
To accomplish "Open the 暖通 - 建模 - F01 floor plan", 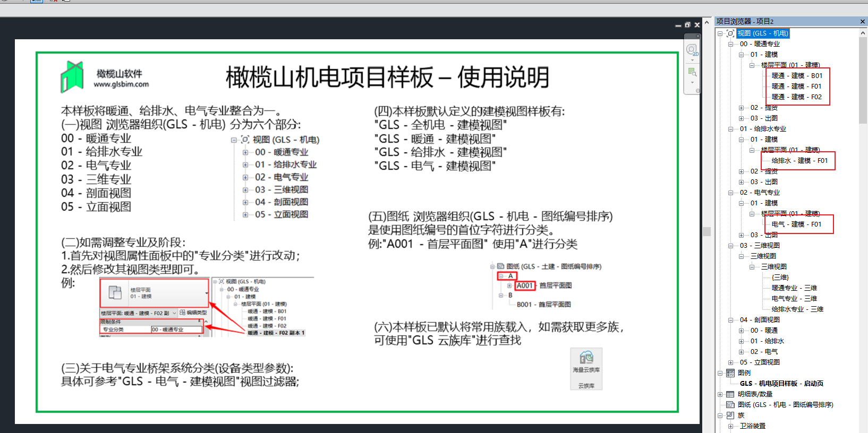I will click(x=796, y=86).
